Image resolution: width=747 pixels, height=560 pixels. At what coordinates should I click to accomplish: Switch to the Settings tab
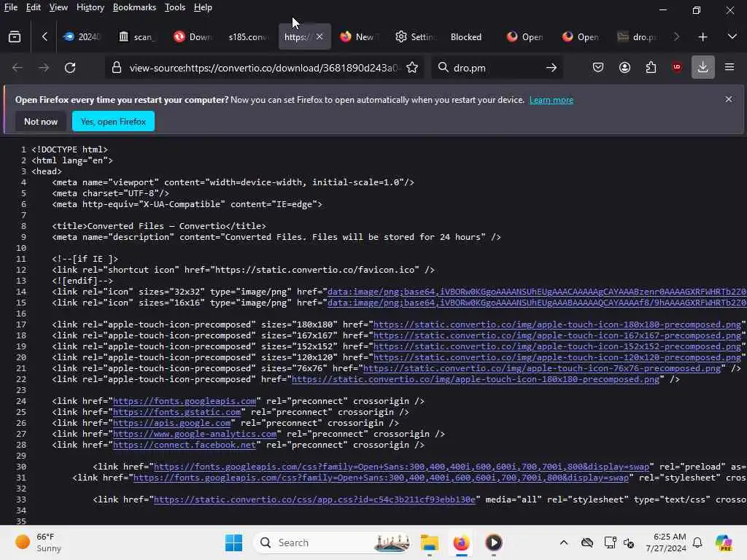[414, 36]
